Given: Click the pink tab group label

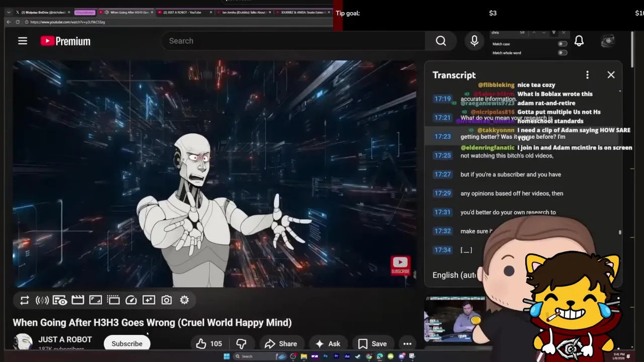Looking at the screenshot, I should coord(85,12).
